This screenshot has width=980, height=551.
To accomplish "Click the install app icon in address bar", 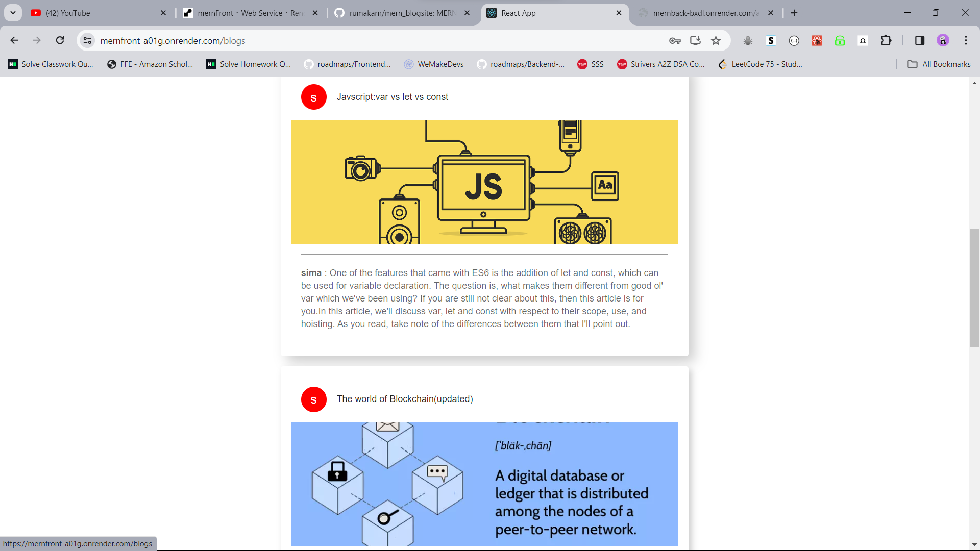I will coord(695,41).
